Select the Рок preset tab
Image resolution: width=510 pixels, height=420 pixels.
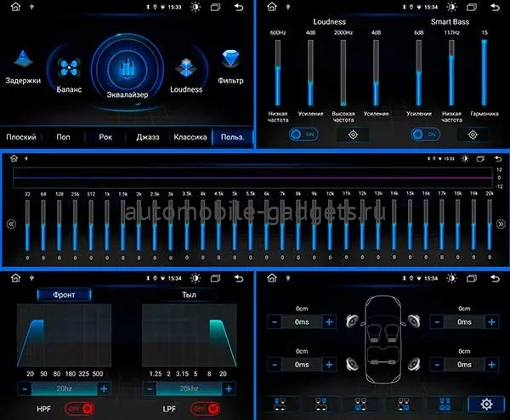106,137
